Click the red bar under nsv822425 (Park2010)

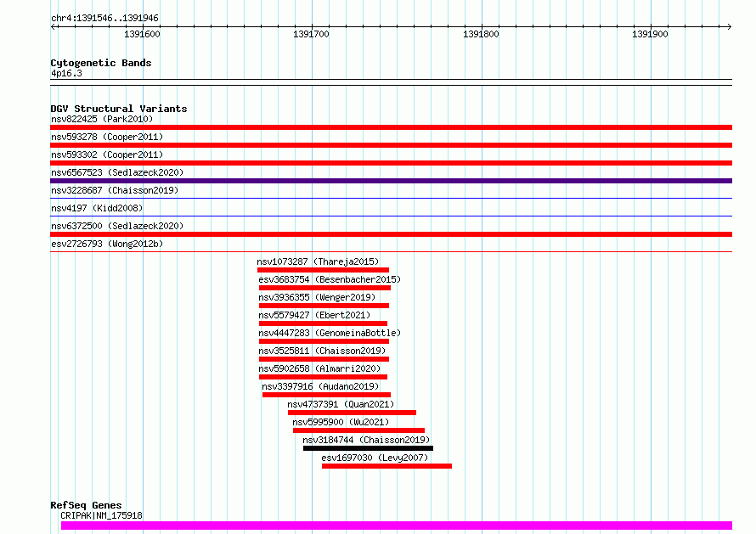(391, 127)
